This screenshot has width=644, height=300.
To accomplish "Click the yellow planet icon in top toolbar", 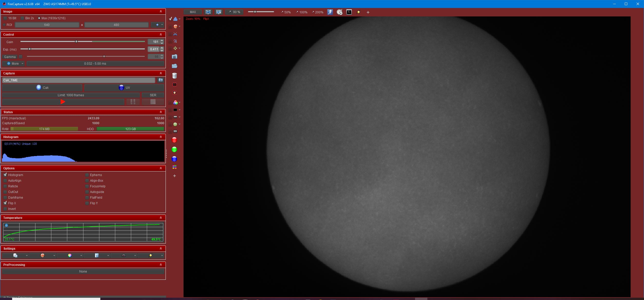I will 359,12.
